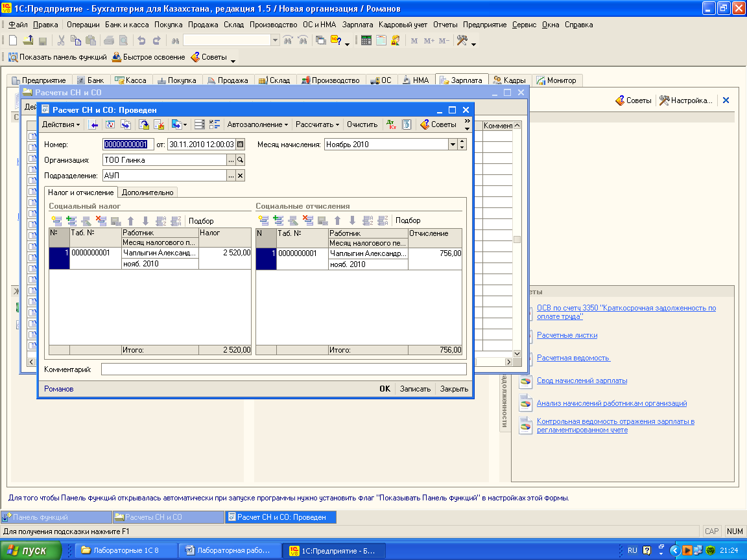747x560 pixels.
Task: Clear Подразделение field with X button
Action: pos(241,176)
